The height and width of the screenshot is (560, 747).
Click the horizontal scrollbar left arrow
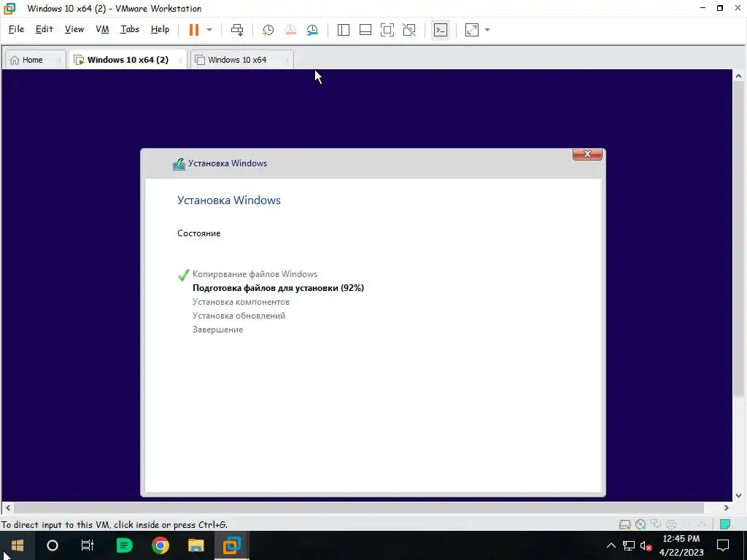click(x=8, y=507)
